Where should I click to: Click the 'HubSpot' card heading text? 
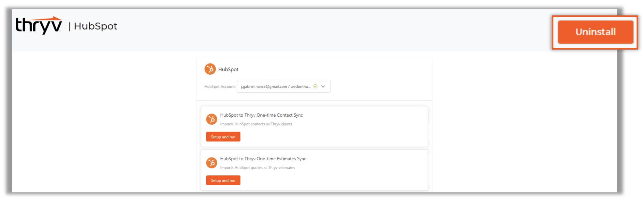[x=228, y=69]
